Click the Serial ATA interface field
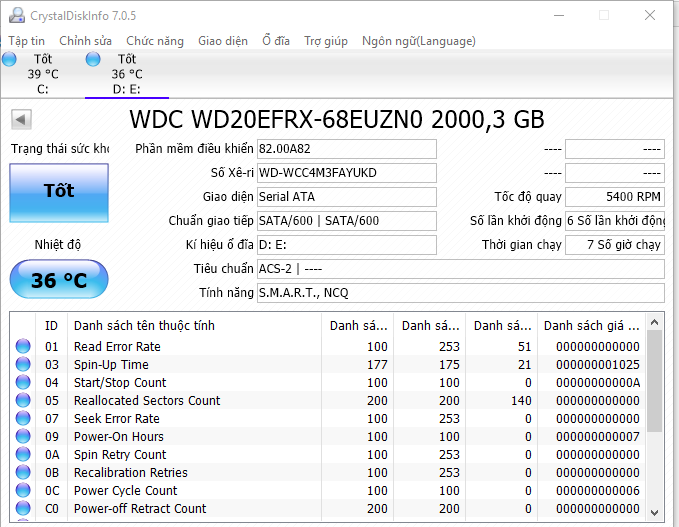Image resolution: width=679 pixels, height=527 pixels. 346,197
